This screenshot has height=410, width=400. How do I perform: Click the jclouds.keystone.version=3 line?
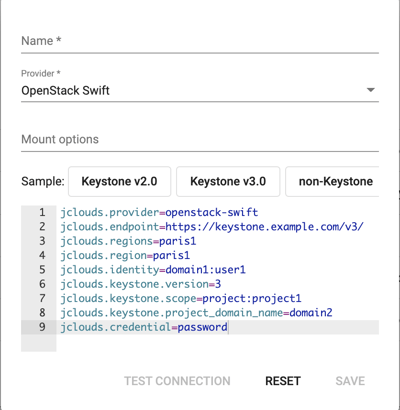[140, 284]
